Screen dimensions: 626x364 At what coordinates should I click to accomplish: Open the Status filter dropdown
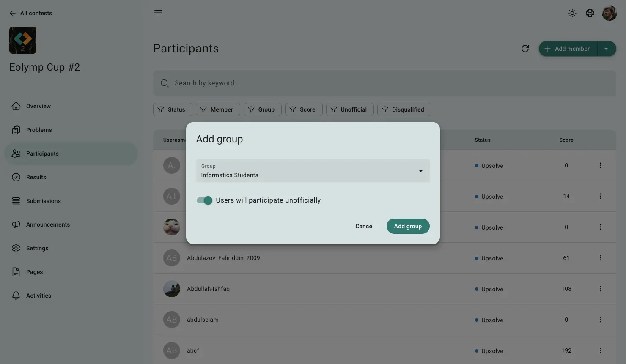coord(172,109)
